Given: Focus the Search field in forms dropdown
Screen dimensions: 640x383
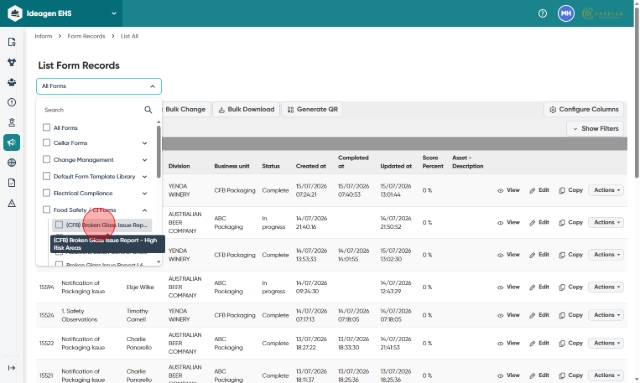Looking at the screenshot, I should [x=92, y=110].
